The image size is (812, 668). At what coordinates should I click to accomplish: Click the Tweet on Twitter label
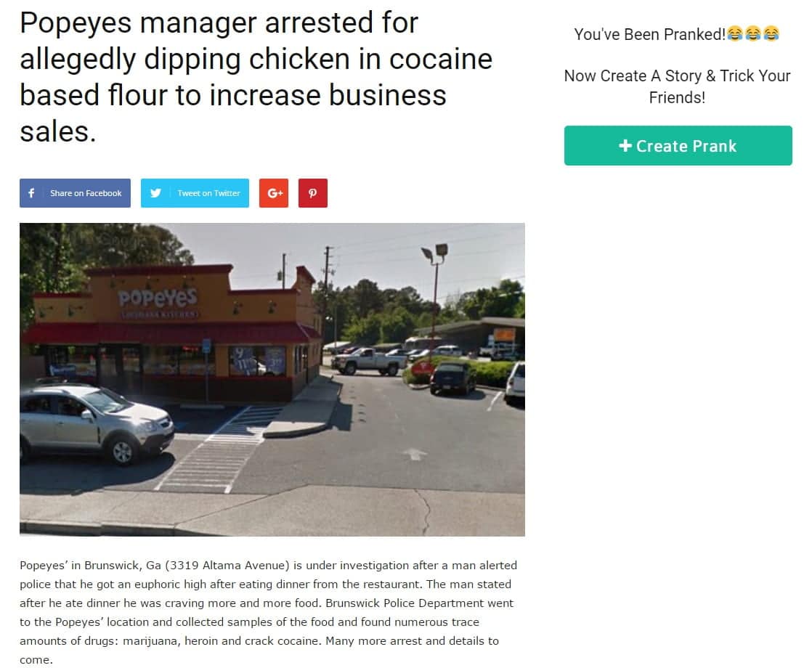tap(208, 193)
